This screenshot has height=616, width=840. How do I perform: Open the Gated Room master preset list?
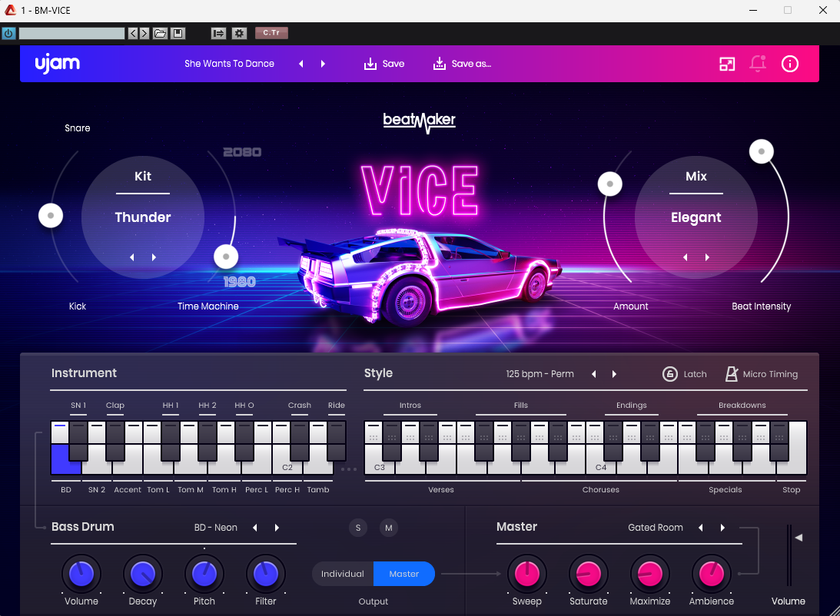(656, 528)
